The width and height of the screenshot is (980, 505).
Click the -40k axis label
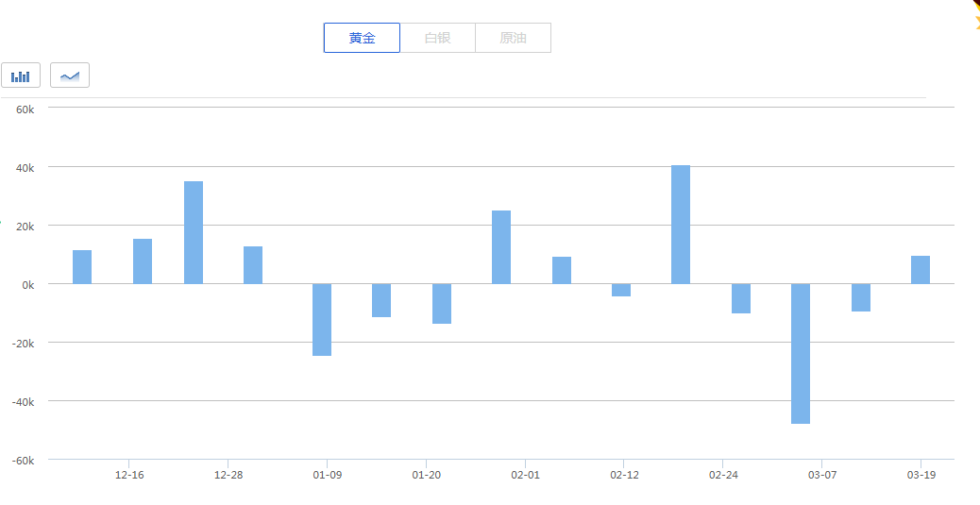23,402
